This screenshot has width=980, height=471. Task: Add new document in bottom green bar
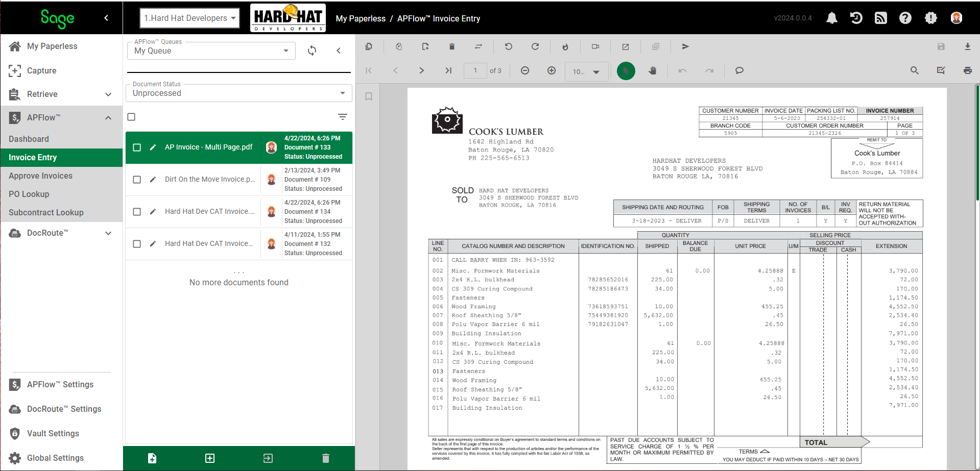(152, 458)
